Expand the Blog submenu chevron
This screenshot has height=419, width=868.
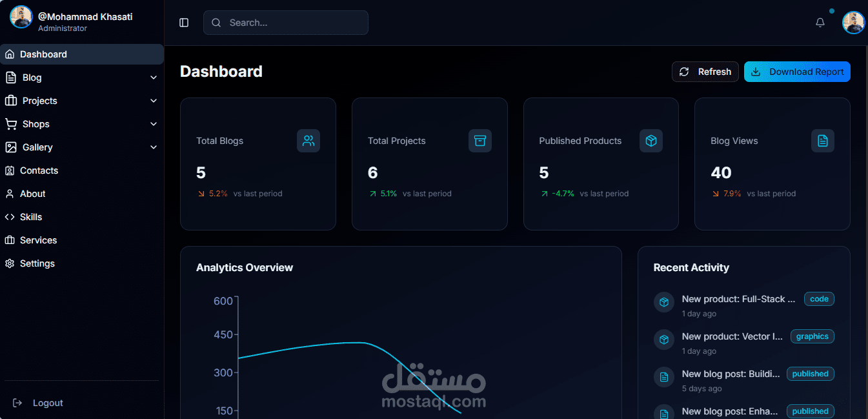click(x=154, y=77)
